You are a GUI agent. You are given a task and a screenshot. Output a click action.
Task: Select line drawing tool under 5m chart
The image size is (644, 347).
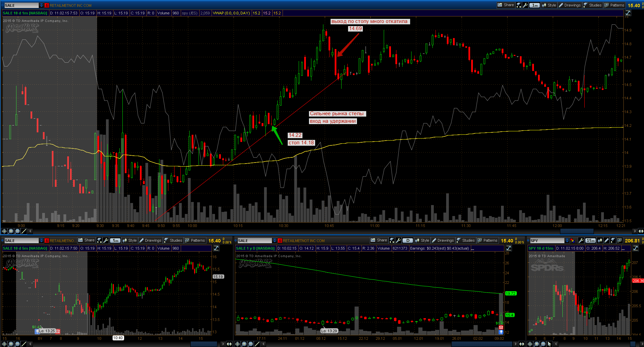(24, 344)
